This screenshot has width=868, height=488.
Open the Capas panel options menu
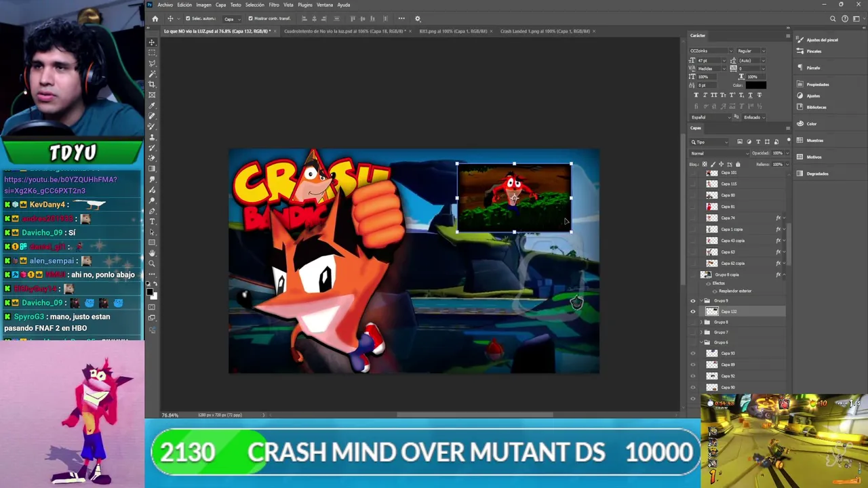[787, 128]
